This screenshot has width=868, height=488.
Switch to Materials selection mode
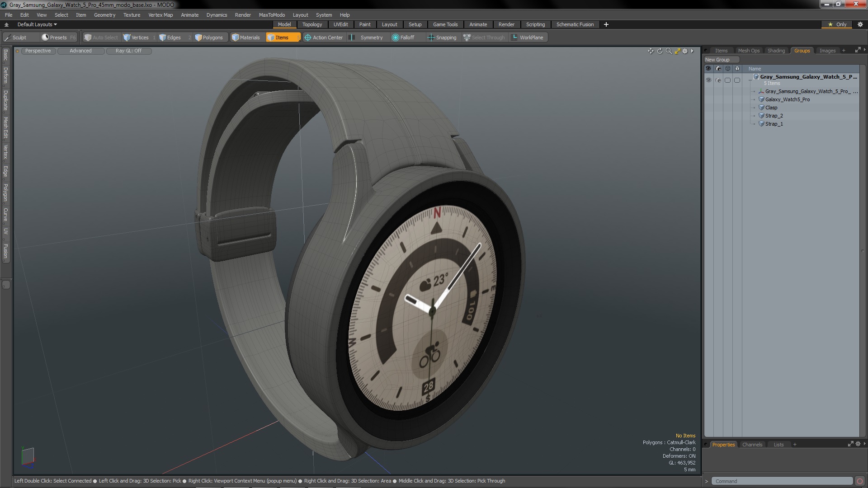(246, 38)
